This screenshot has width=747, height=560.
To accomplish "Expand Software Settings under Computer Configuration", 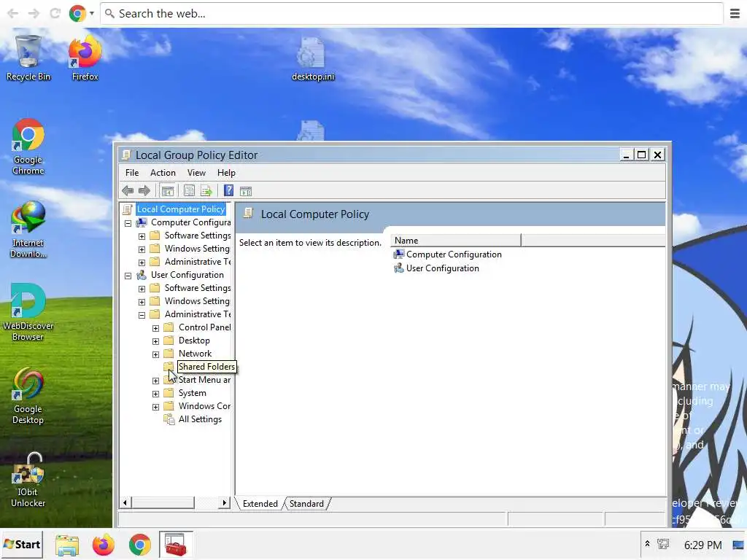I will [x=142, y=236].
